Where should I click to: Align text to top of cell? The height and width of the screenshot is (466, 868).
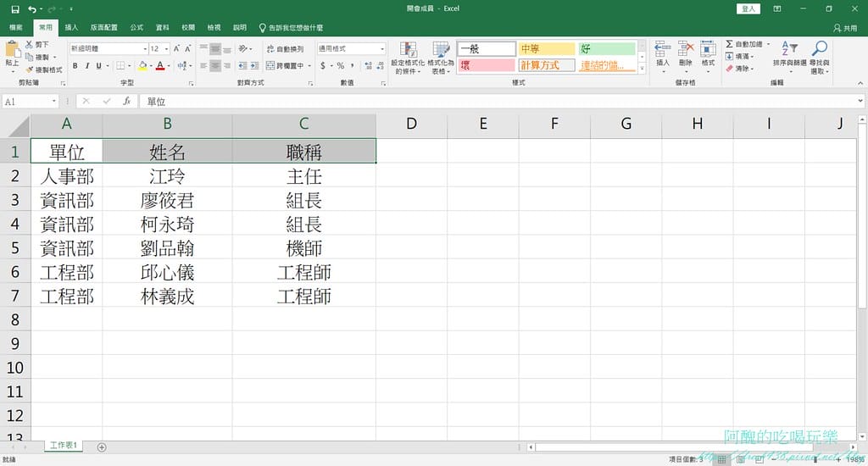coord(203,48)
